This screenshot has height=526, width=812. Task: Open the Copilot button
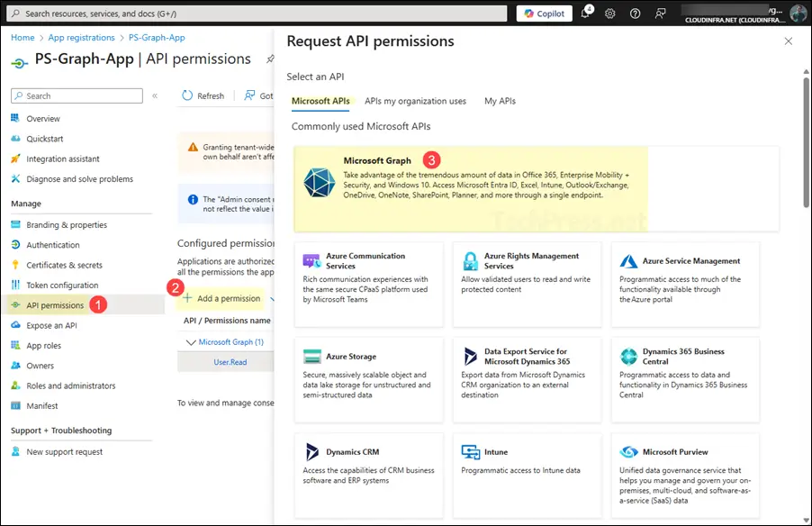pyautogui.click(x=545, y=14)
